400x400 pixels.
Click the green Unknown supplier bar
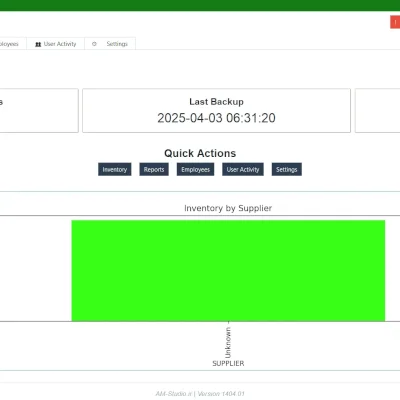click(x=228, y=271)
